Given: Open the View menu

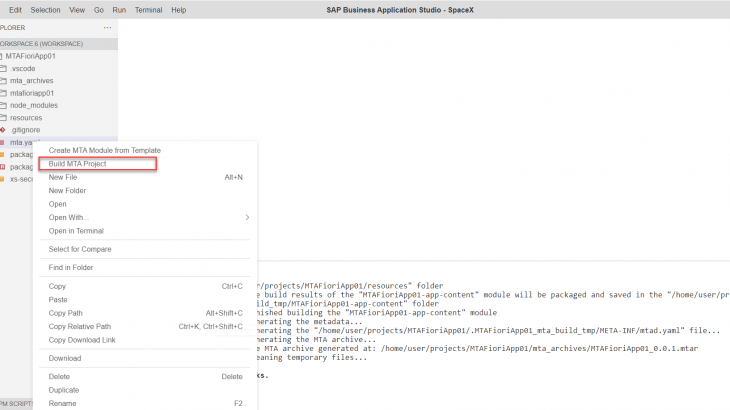Looking at the screenshot, I should point(77,10).
